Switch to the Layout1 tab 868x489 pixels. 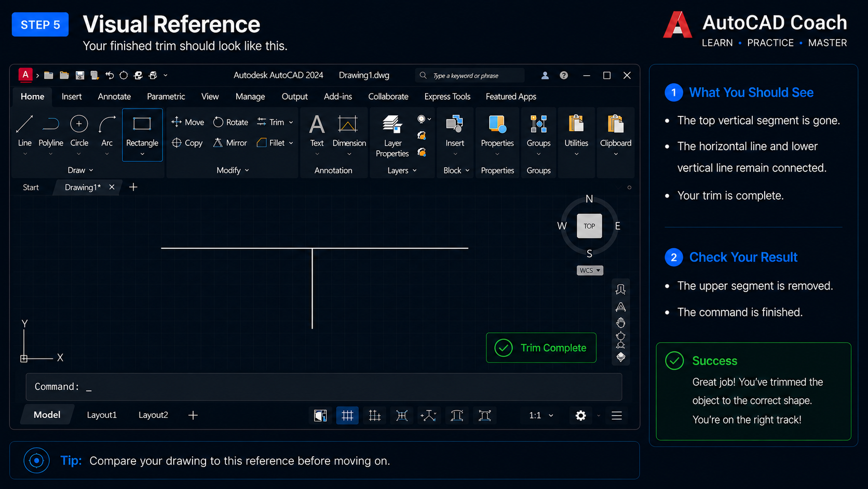pos(102,415)
